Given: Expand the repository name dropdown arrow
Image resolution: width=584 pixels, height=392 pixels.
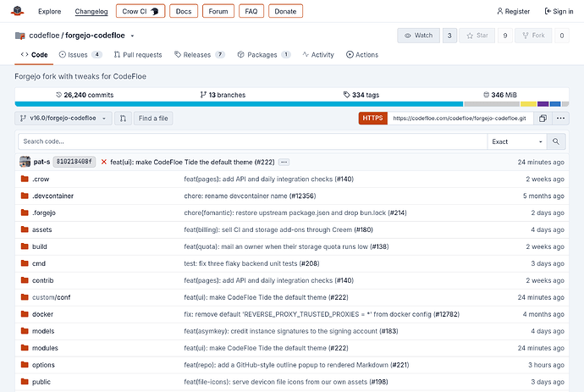Looking at the screenshot, I should click(x=132, y=36).
